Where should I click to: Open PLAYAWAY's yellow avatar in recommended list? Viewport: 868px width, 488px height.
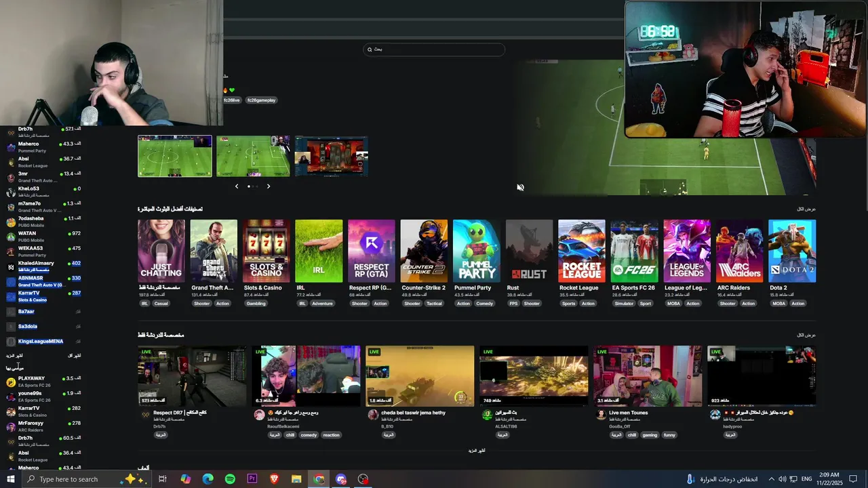pos(11,382)
